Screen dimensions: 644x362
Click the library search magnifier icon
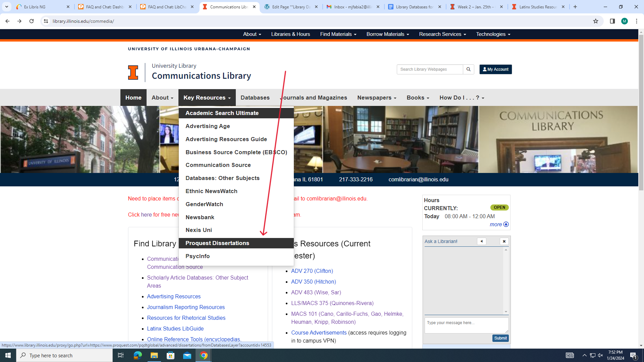coord(468,69)
